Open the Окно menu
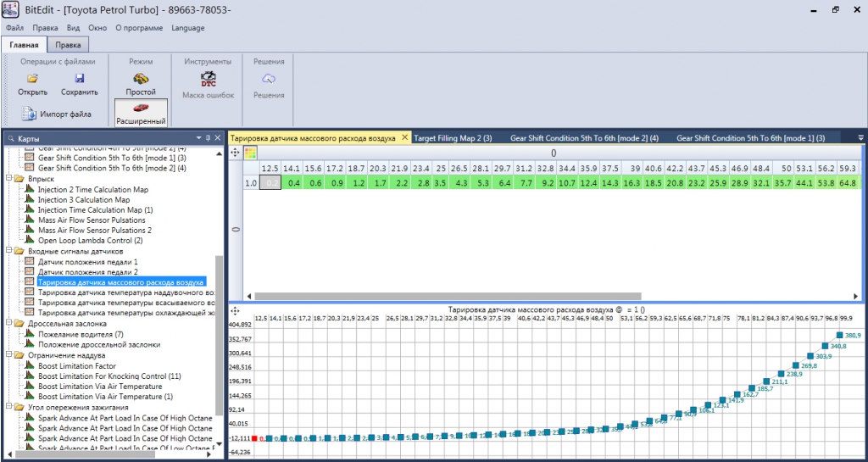 click(98, 28)
